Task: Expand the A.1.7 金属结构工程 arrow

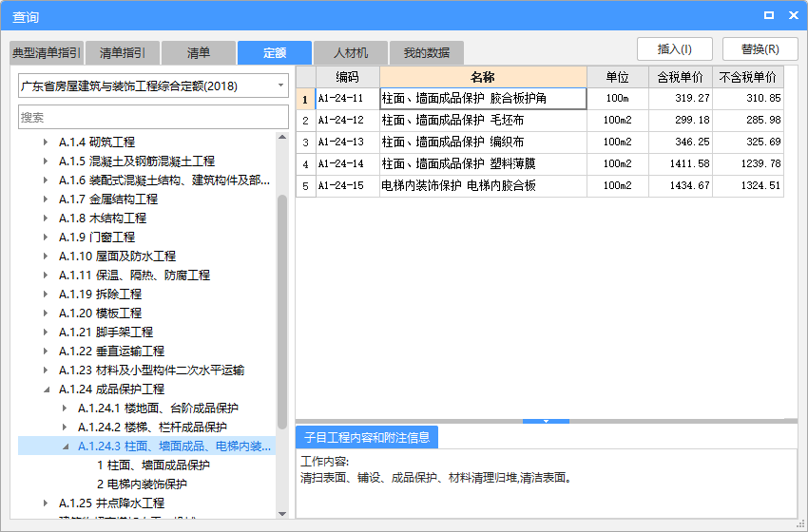Action: pyautogui.click(x=46, y=199)
